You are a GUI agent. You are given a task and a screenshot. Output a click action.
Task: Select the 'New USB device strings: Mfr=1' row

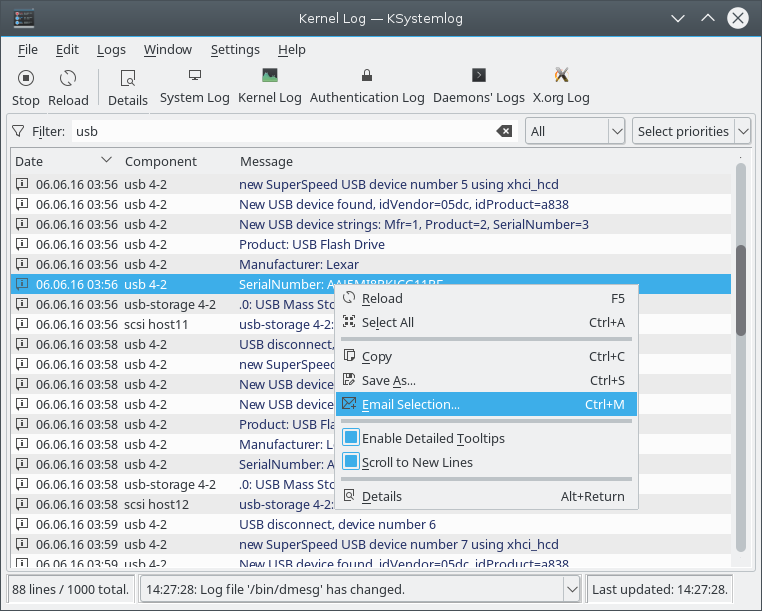tap(371, 224)
